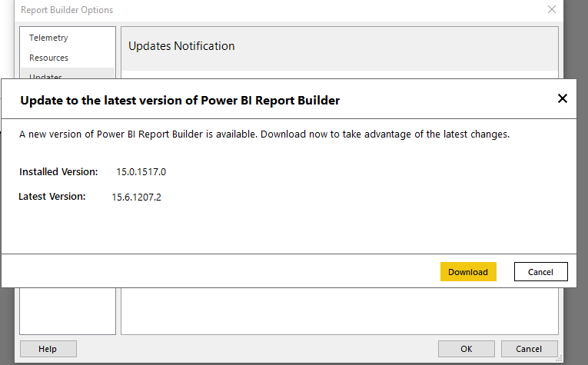
Task: Close the Report Builder Options window
Action: click(x=551, y=9)
